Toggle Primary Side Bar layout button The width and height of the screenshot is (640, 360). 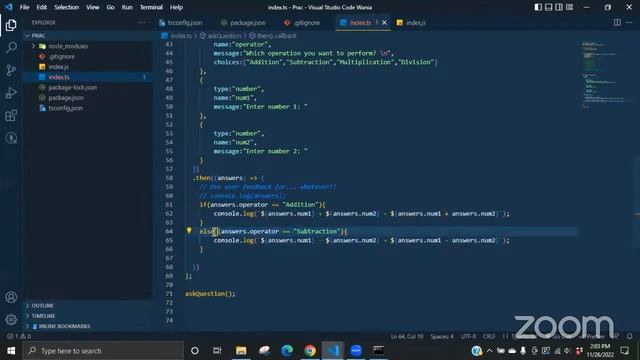[x=538, y=7]
